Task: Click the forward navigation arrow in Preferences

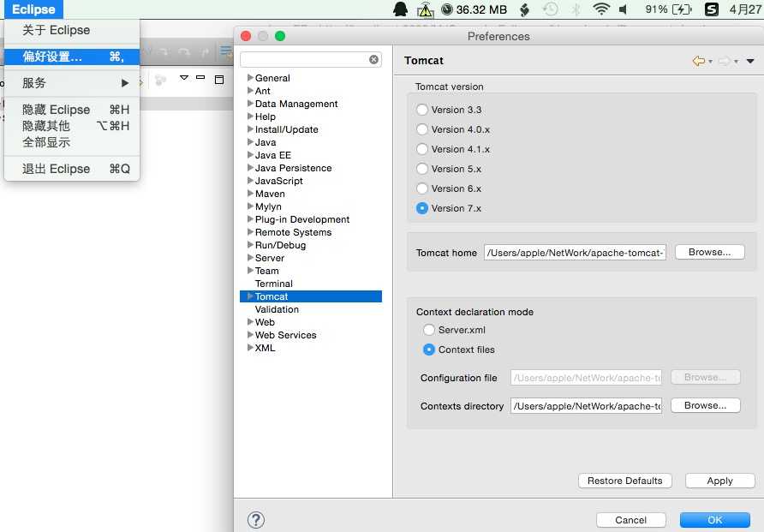Action: (725, 61)
